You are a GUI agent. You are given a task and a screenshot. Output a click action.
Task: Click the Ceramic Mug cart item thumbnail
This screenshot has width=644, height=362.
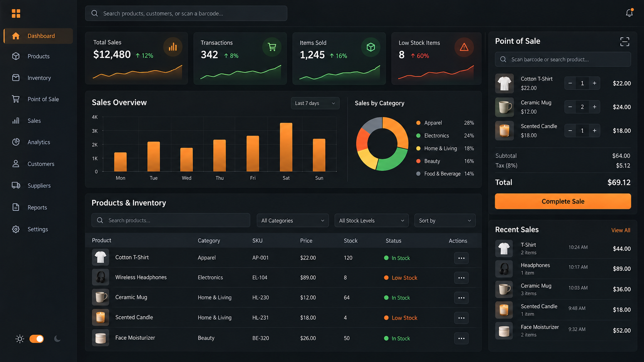504,107
